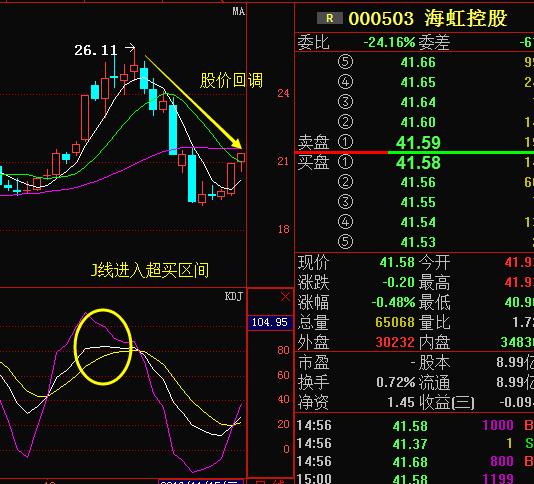Click stock code 000503 in header
Image resolution: width=534 pixels, height=484 pixels.
pos(381,18)
